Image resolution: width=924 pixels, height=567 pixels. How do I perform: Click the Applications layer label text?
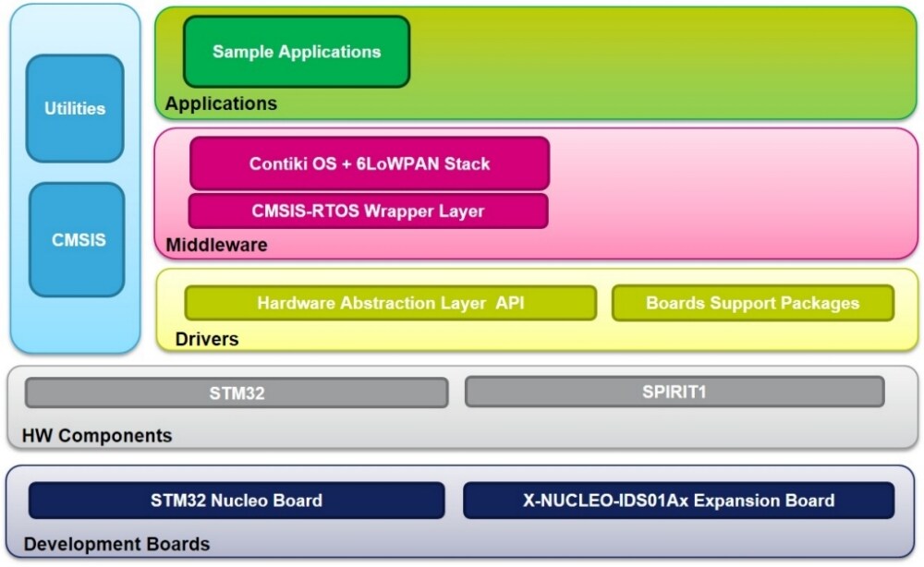point(221,103)
